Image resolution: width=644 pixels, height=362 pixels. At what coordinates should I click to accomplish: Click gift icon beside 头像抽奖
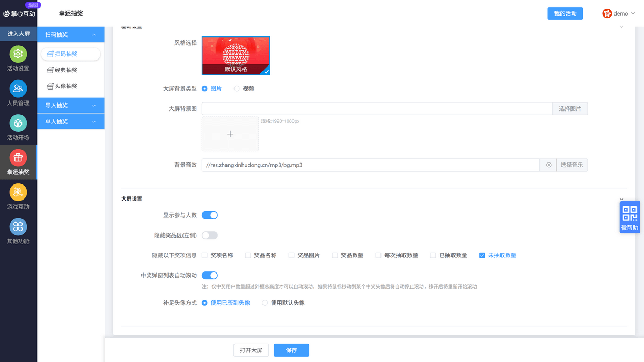pos(50,86)
